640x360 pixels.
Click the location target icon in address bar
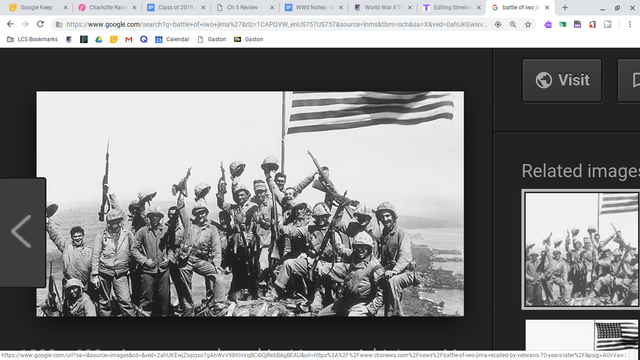point(498,24)
